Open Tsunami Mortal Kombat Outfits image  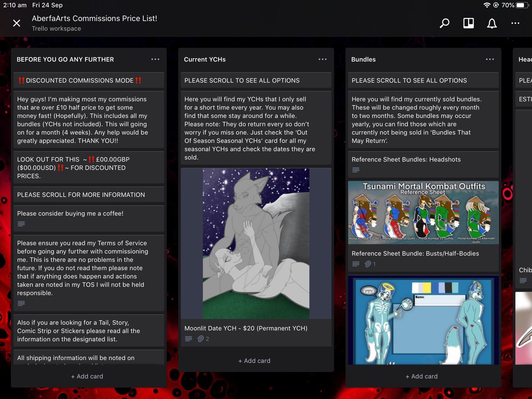pyautogui.click(x=423, y=212)
